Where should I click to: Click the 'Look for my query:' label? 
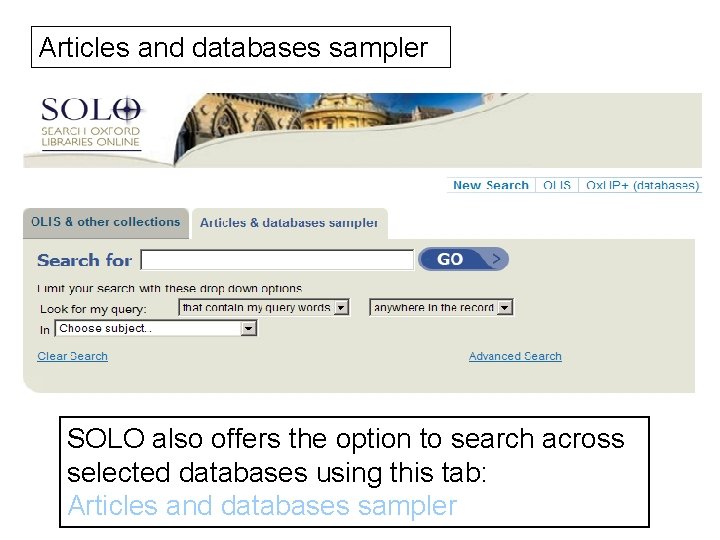tap(93, 309)
